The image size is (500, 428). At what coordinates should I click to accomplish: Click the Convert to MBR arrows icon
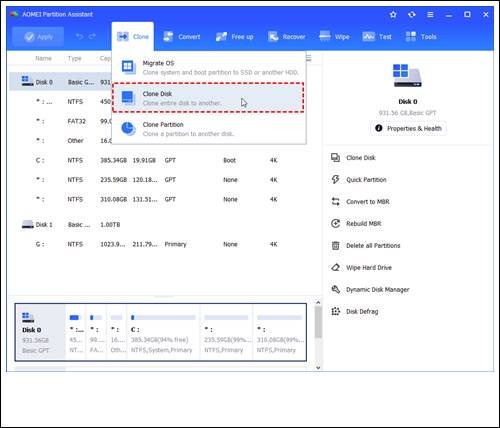[x=335, y=201]
